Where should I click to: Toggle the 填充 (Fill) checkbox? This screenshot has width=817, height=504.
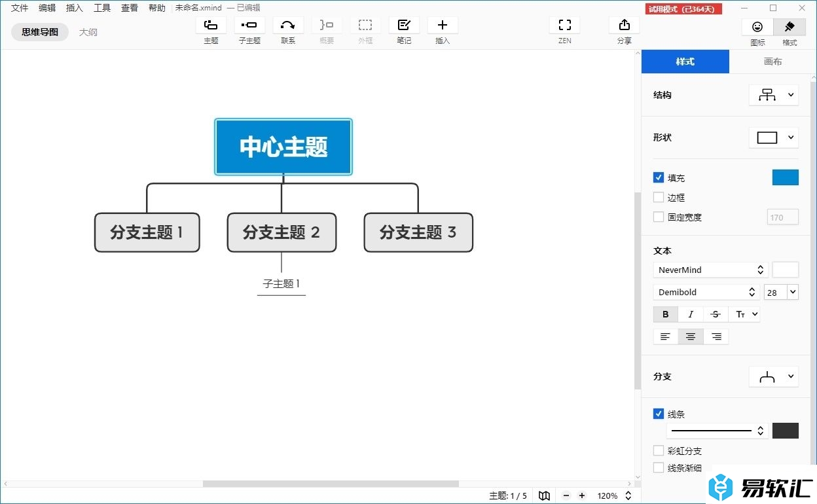[x=659, y=177]
